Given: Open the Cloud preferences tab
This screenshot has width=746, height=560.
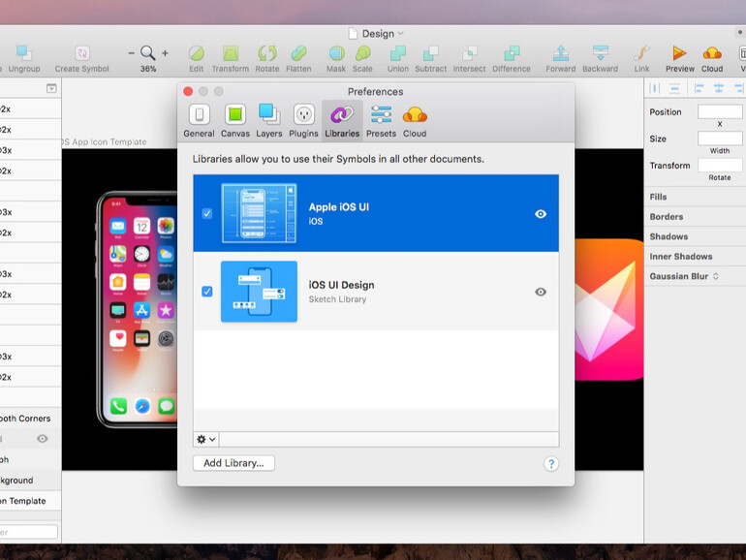Looking at the screenshot, I should 415,121.
